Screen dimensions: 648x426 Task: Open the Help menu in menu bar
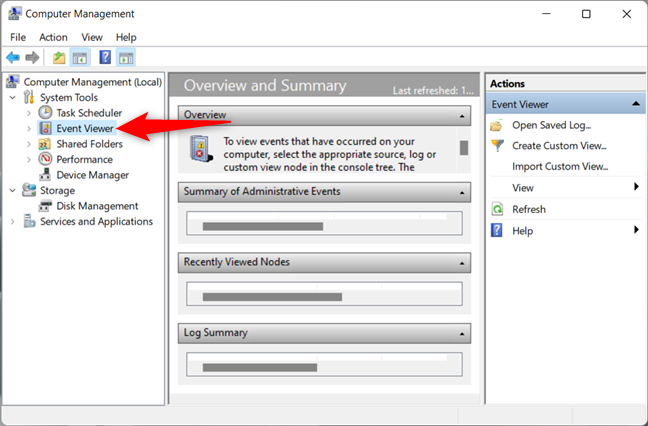(x=126, y=37)
